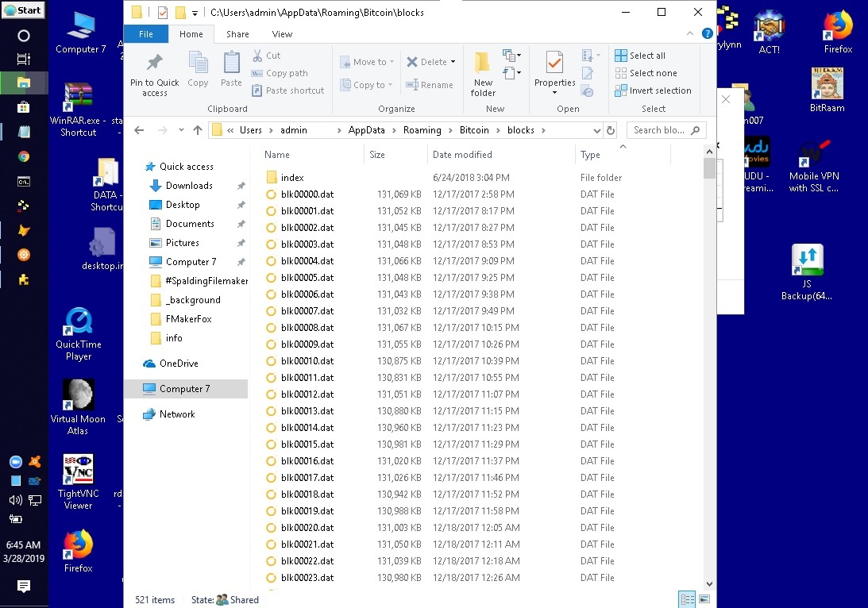Click the History icon in Open group
The width and height of the screenshot is (868, 608).
pos(588,91)
